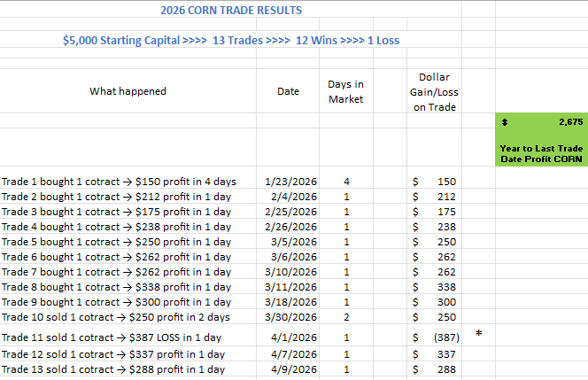
Task: Select the "Year to Last Trade Date Profit CORN" label
Action: click(x=540, y=153)
